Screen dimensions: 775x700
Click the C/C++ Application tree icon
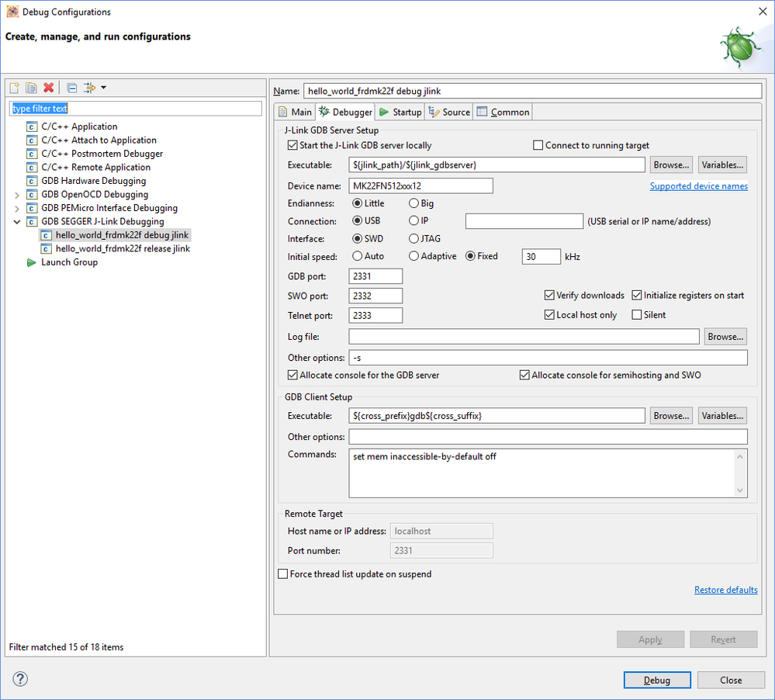click(x=32, y=126)
